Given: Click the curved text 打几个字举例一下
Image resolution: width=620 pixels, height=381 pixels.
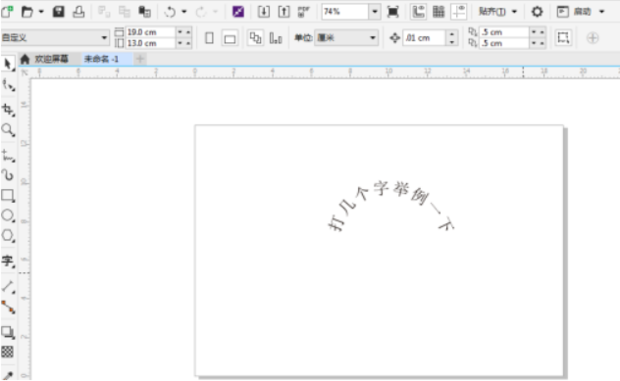Looking at the screenshot, I should click(x=391, y=206).
